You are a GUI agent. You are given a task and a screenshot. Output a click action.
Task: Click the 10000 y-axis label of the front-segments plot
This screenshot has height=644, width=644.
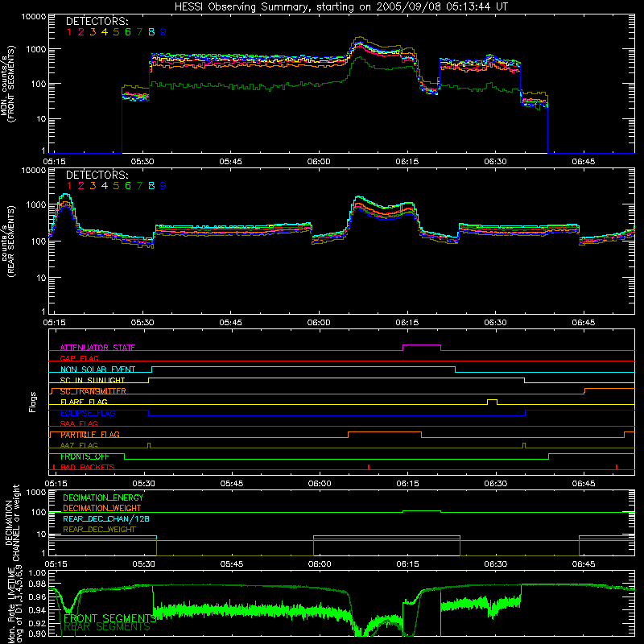pyautogui.click(x=34, y=17)
